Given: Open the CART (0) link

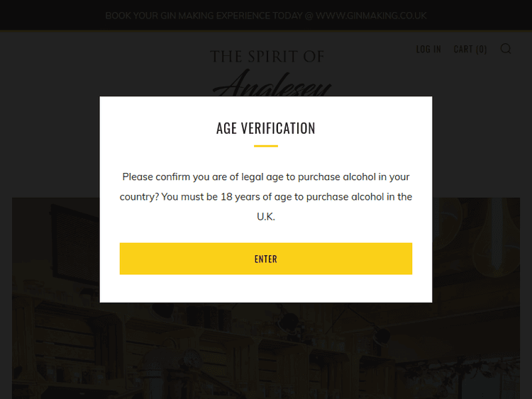Looking at the screenshot, I should pyautogui.click(x=470, y=49).
